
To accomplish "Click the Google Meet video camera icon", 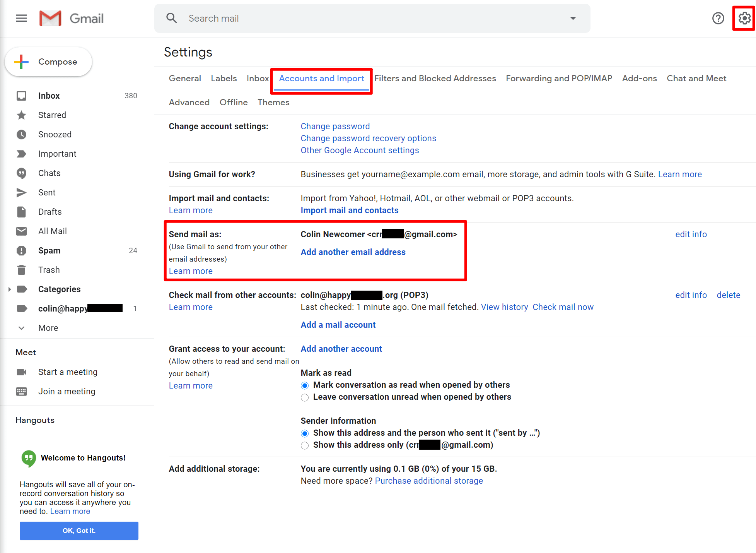I will point(21,372).
